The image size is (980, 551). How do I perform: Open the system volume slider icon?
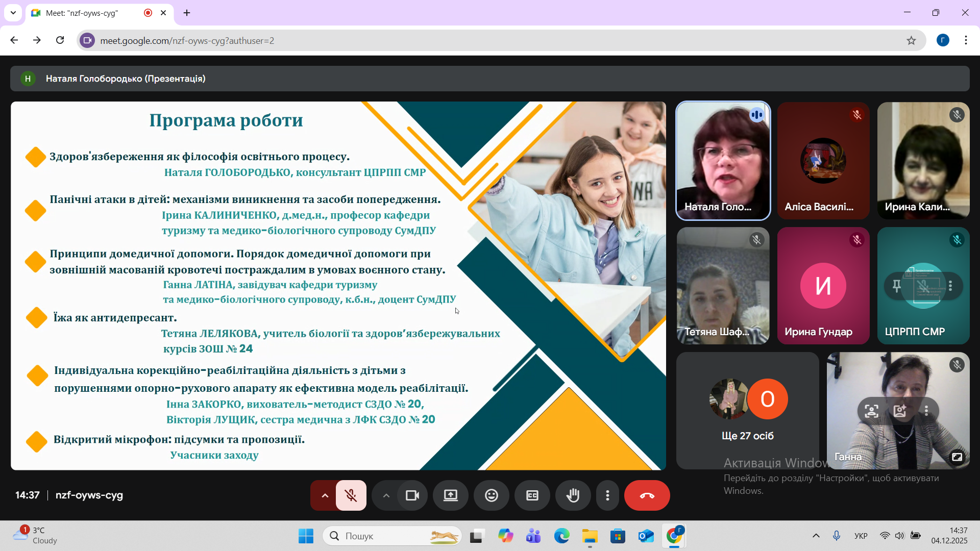(x=899, y=536)
